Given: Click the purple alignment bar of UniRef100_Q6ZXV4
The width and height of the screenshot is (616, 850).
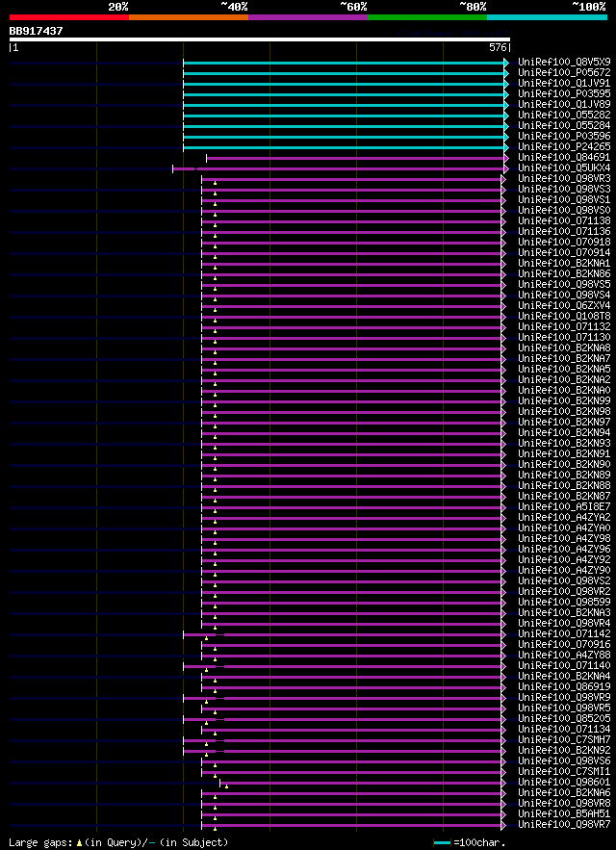Looking at the screenshot, I should [x=351, y=307].
